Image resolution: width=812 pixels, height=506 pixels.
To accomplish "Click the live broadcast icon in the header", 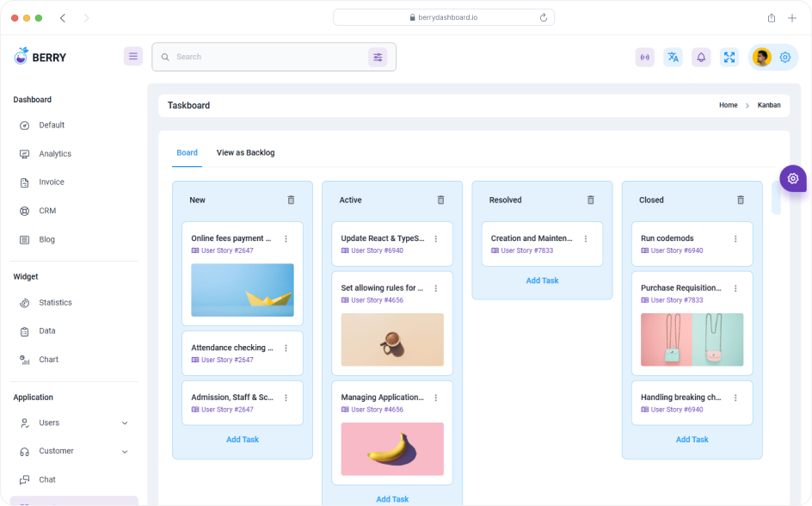I will point(644,57).
